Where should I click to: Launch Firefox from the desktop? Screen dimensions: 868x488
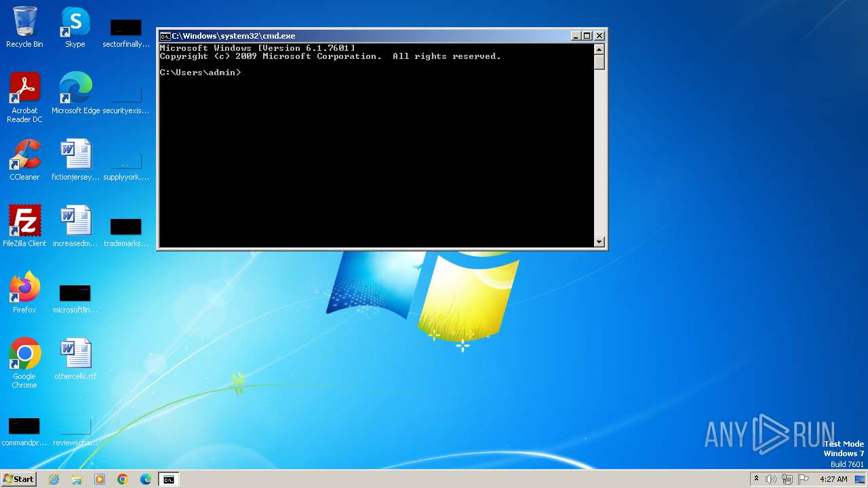[x=24, y=293]
